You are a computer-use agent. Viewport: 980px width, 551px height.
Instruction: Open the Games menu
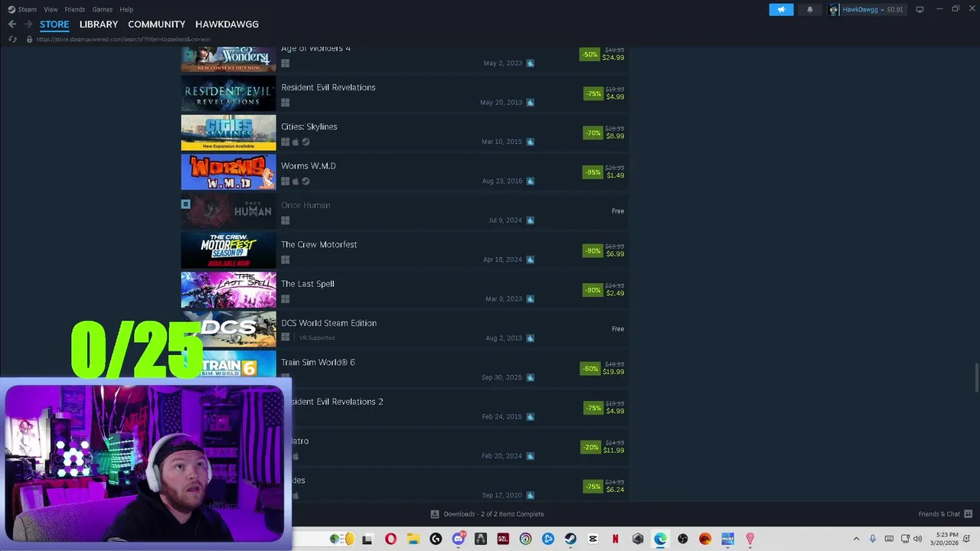pyautogui.click(x=103, y=9)
